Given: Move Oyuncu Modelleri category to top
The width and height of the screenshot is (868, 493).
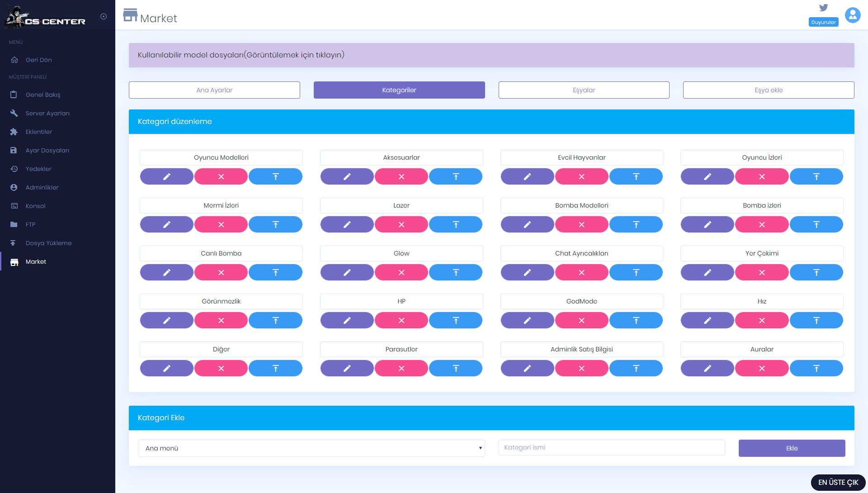Looking at the screenshot, I should 275,176.
